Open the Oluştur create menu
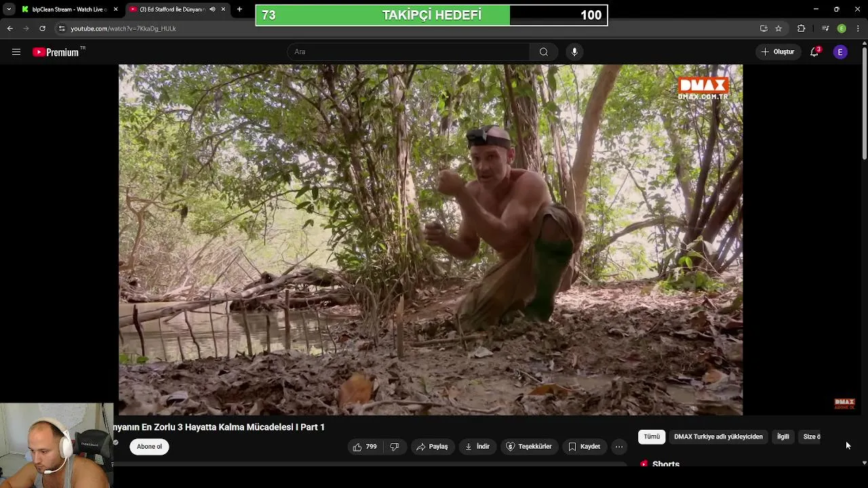Viewport: 868px width, 488px height. coord(778,52)
